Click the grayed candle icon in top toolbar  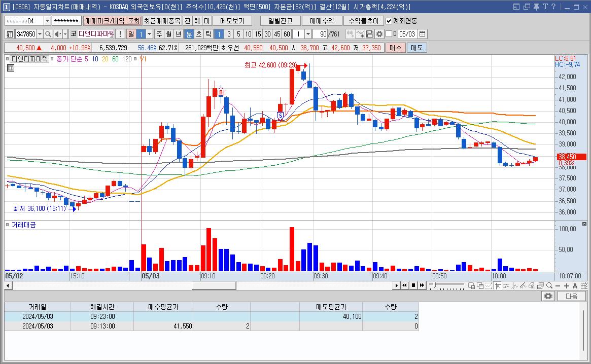[x=351, y=34]
